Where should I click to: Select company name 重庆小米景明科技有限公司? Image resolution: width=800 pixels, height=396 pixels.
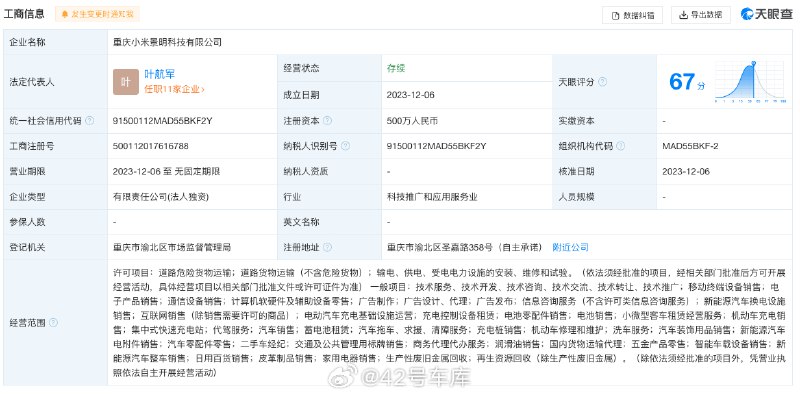tap(167, 42)
